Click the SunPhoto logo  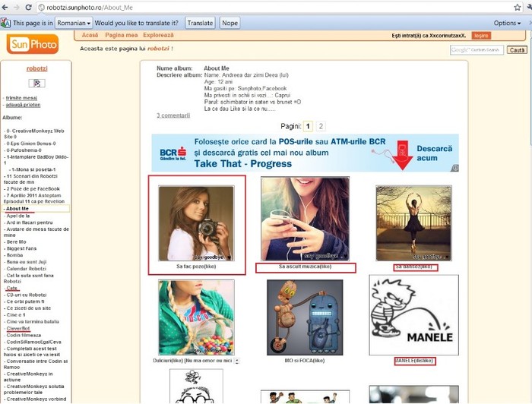pyautogui.click(x=33, y=45)
